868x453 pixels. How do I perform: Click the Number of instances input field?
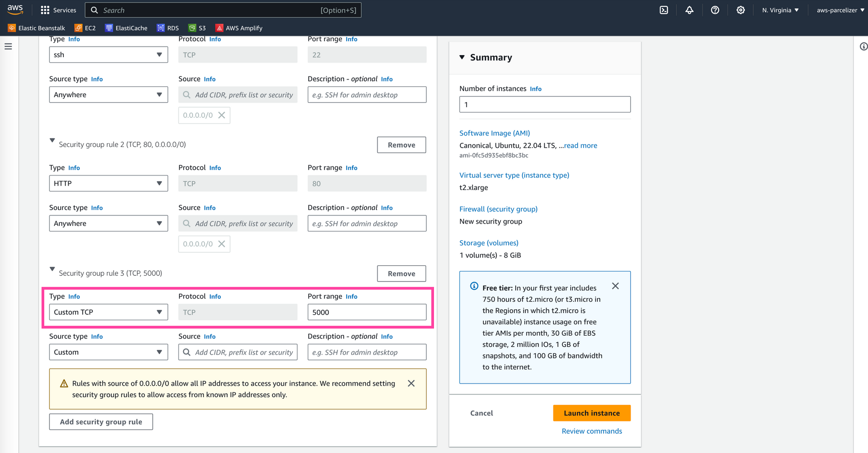pyautogui.click(x=545, y=104)
